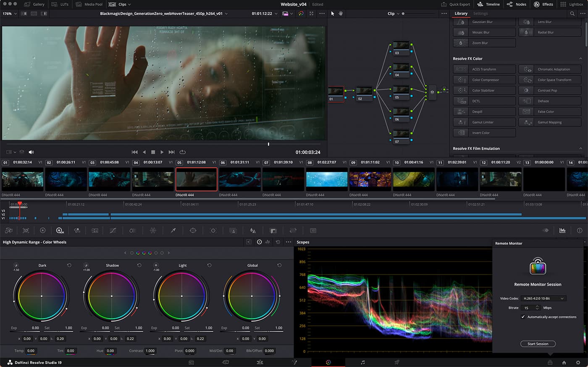Image resolution: width=588 pixels, height=367 pixels.
Task: Open the Tracker palette icon
Action: 213,230
